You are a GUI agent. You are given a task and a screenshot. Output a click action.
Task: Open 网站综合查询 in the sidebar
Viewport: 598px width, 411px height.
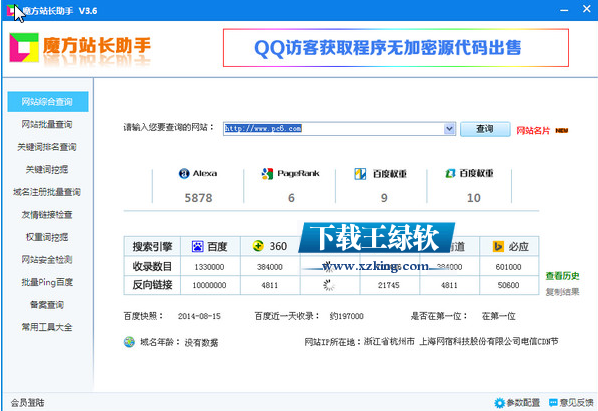point(48,102)
